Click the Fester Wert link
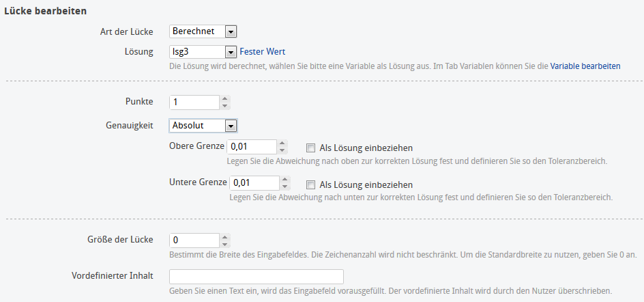Image resolution: width=644 pixels, height=302 pixels. [262, 52]
